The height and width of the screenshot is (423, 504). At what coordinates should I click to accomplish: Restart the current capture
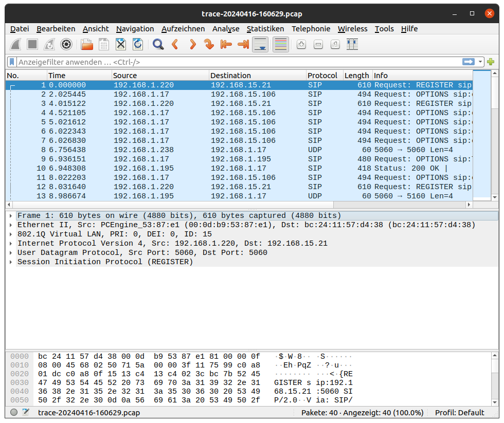[48, 45]
